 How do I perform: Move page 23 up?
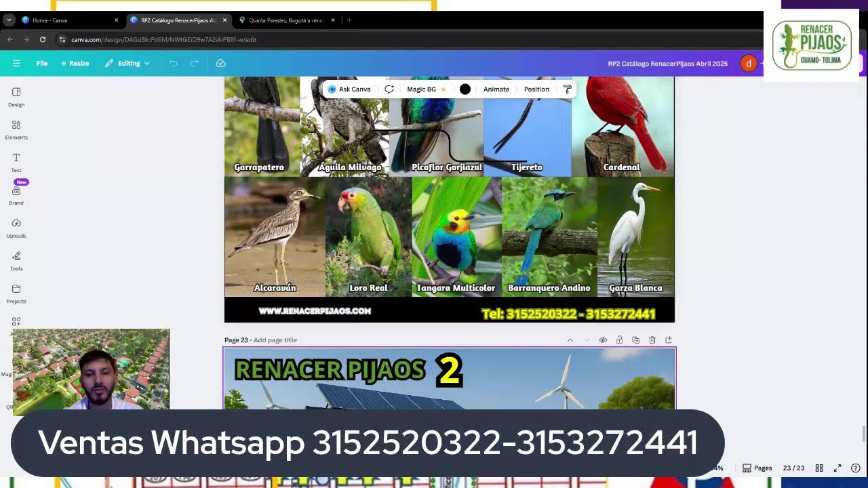pyautogui.click(x=570, y=340)
